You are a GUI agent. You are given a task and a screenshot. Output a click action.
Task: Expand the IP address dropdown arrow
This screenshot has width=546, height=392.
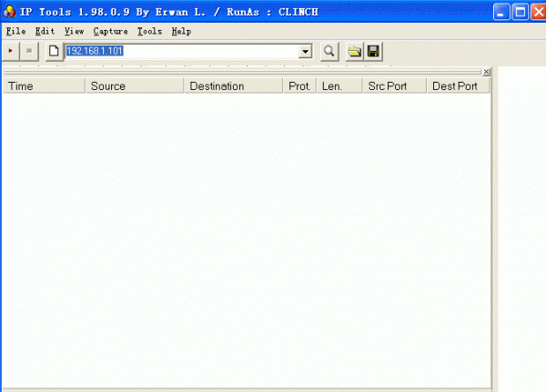[x=305, y=52]
